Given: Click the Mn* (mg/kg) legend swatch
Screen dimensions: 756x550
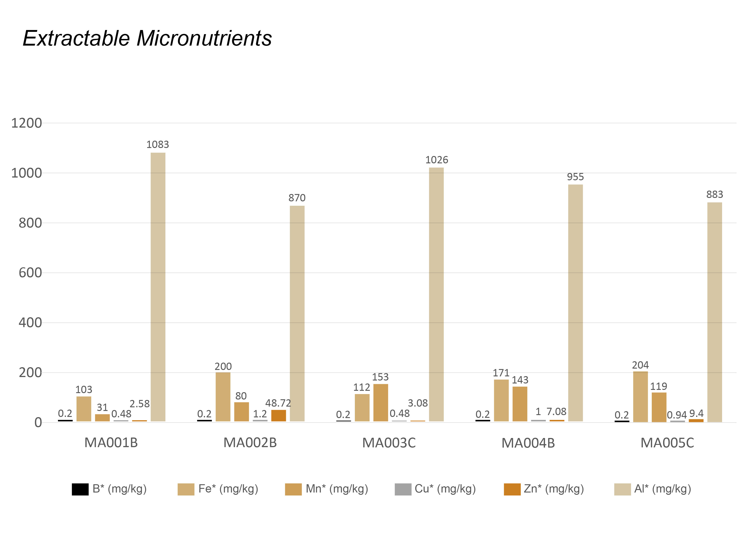Looking at the screenshot, I should point(293,489).
